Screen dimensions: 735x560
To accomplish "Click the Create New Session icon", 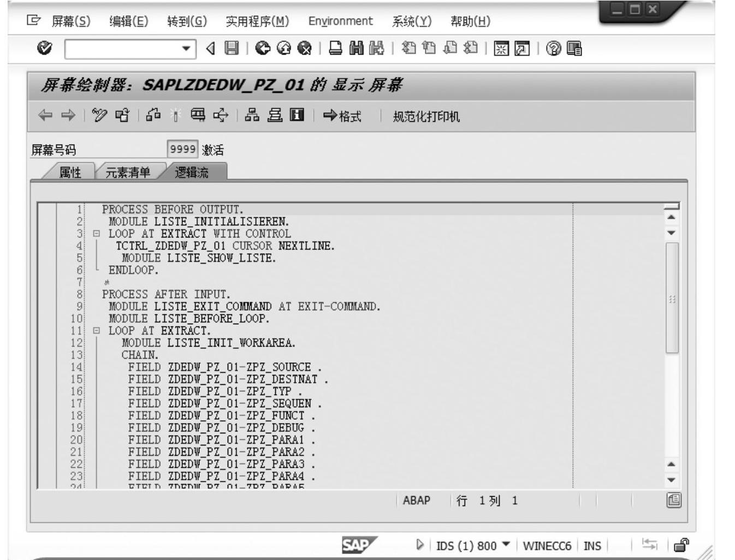I will point(501,49).
